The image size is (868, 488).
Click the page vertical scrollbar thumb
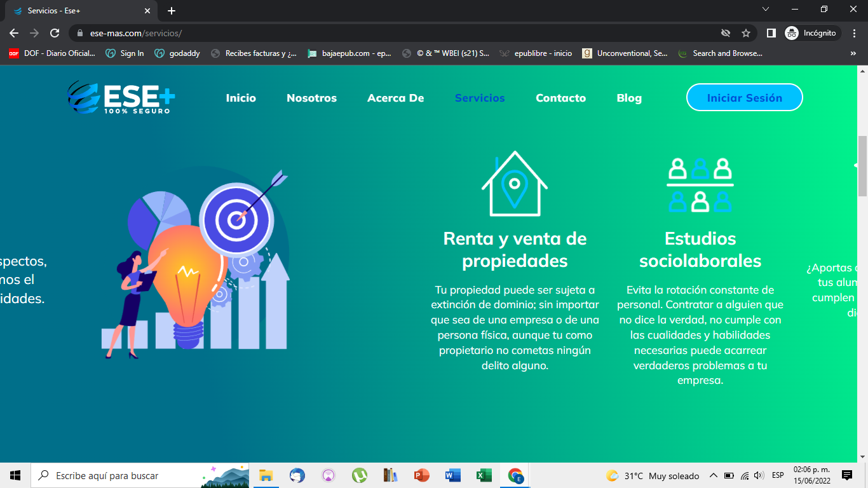tap(862, 165)
